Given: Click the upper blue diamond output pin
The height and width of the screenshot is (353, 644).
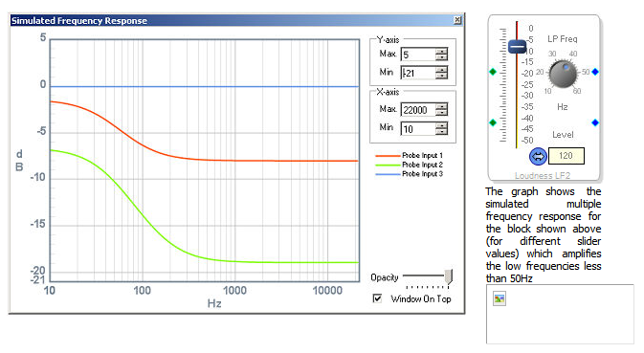Looking at the screenshot, I should pyautogui.click(x=595, y=72).
